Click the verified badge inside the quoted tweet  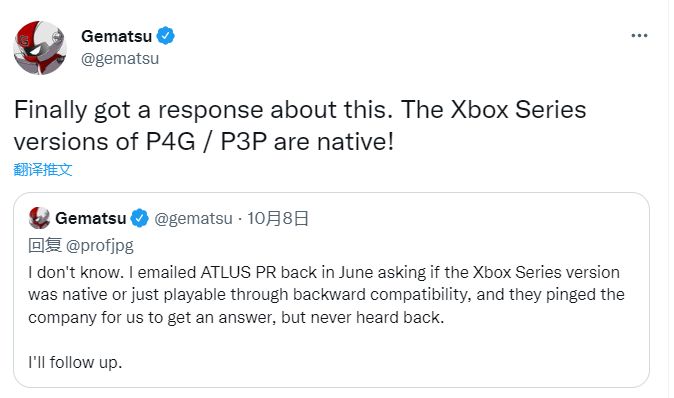[139, 218]
